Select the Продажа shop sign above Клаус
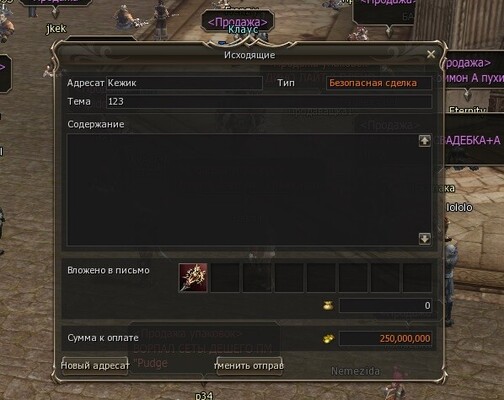The height and width of the screenshot is (400, 504). click(238, 22)
